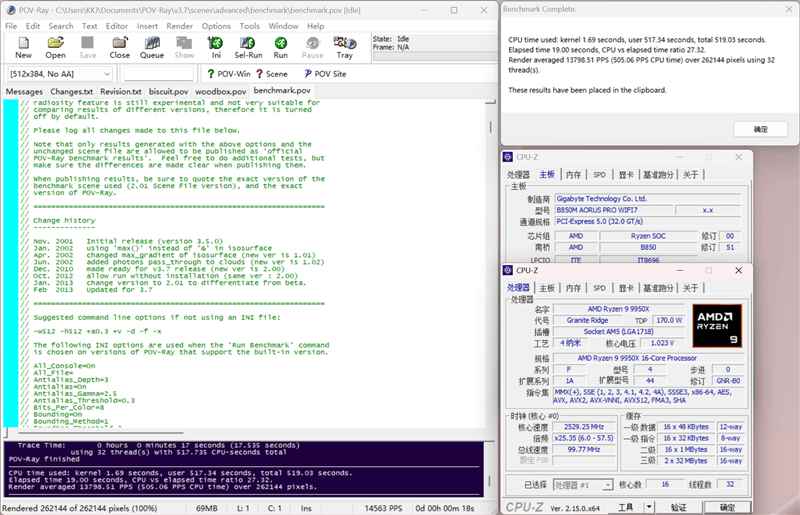This screenshot has width=800, height=515.
Task: Minimize POV-Ray using the Tray icon
Action: point(344,48)
